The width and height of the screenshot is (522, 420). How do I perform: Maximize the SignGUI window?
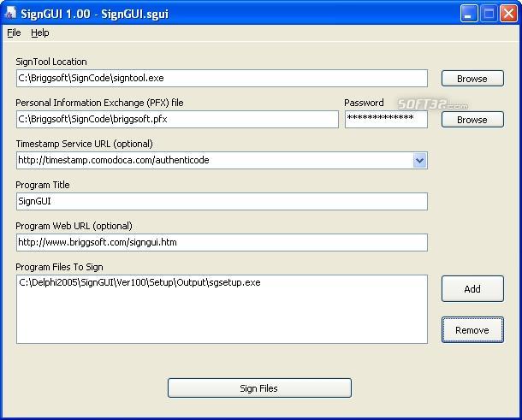pos(489,14)
